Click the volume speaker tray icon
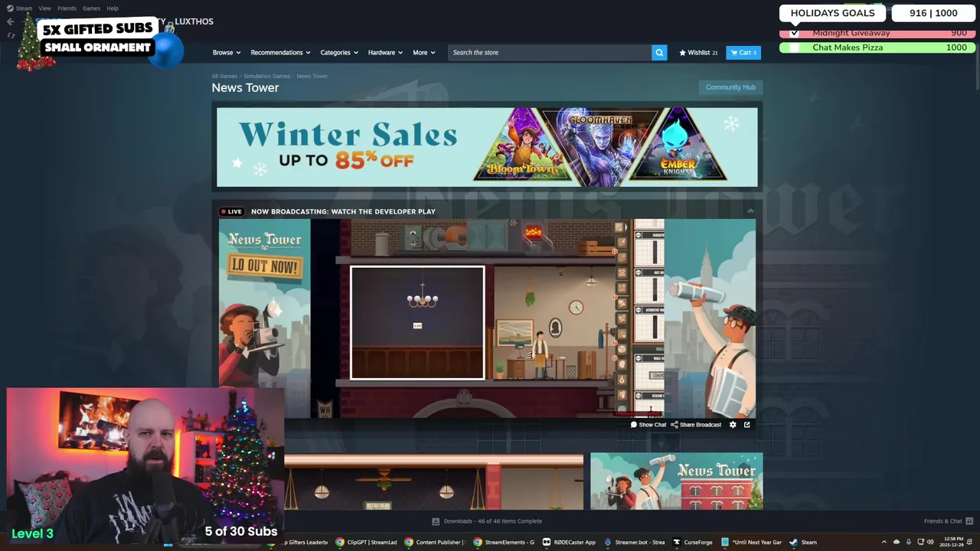980x551 pixels. coord(930,543)
